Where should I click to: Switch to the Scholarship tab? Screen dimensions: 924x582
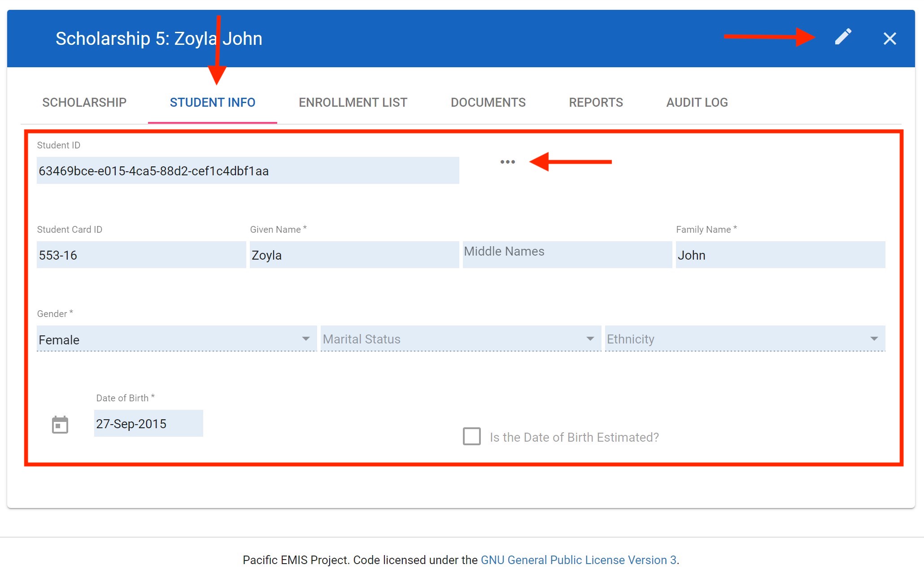84,103
